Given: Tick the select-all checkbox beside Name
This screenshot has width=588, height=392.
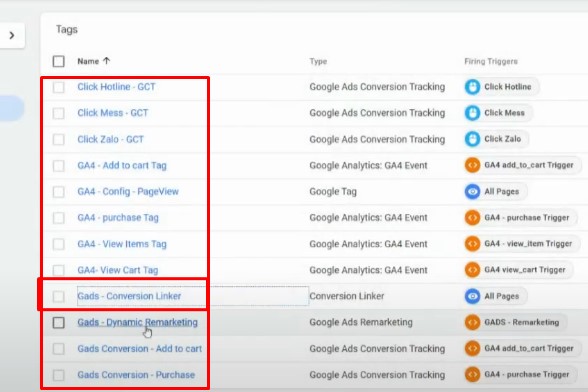Looking at the screenshot, I should click(58, 61).
